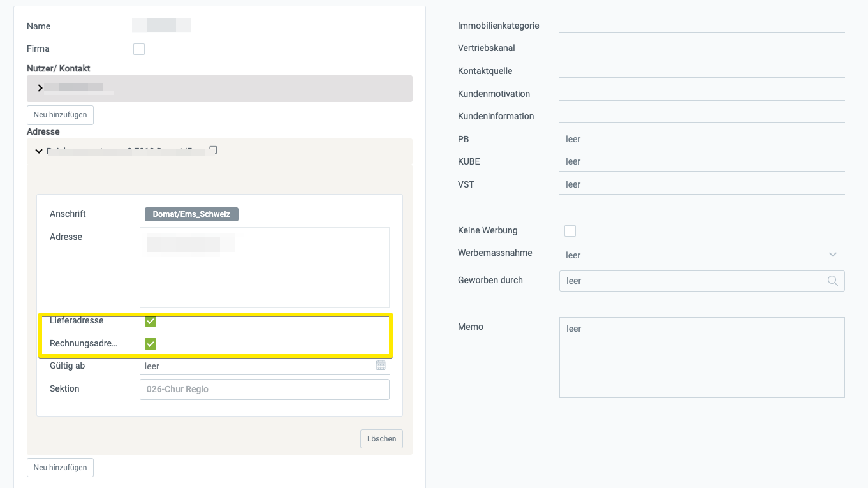The width and height of the screenshot is (868, 488).
Task: Click the Domat/Ems_Schweiz Anschrift tag
Action: [191, 214]
